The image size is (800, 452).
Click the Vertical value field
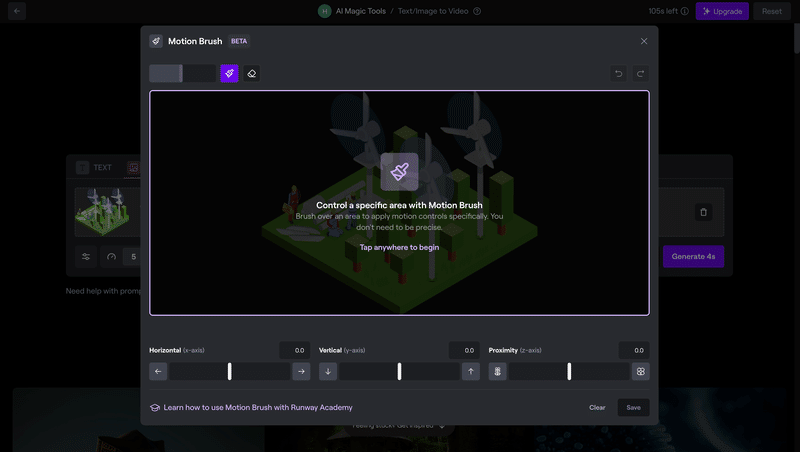[464, 350]
